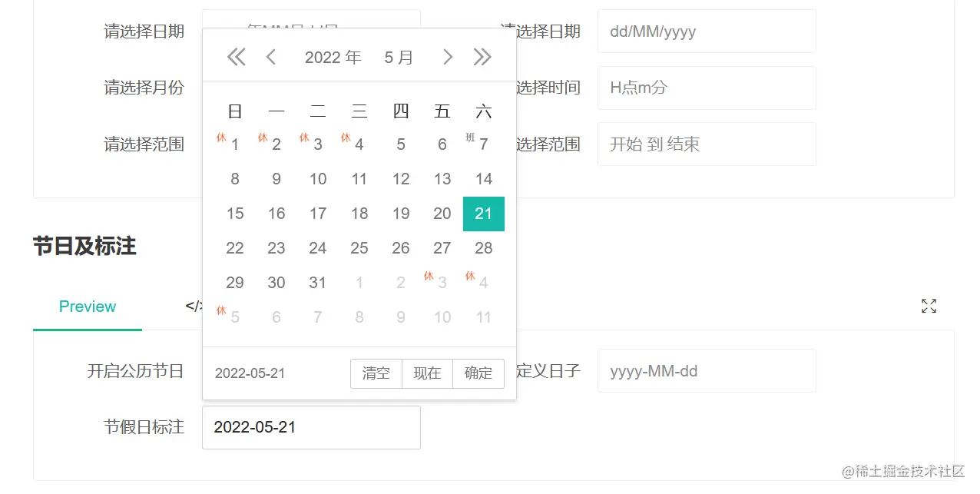Viewport: 980px width, 494px height.
Task: Open the 5 月 month selector
Action: (x=399, y=57)
